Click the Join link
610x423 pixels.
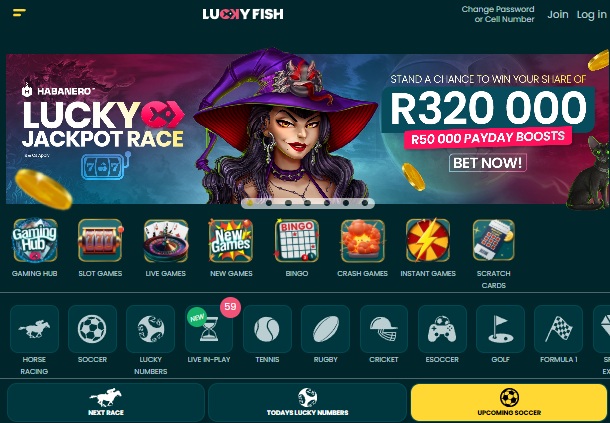(558, 14)
